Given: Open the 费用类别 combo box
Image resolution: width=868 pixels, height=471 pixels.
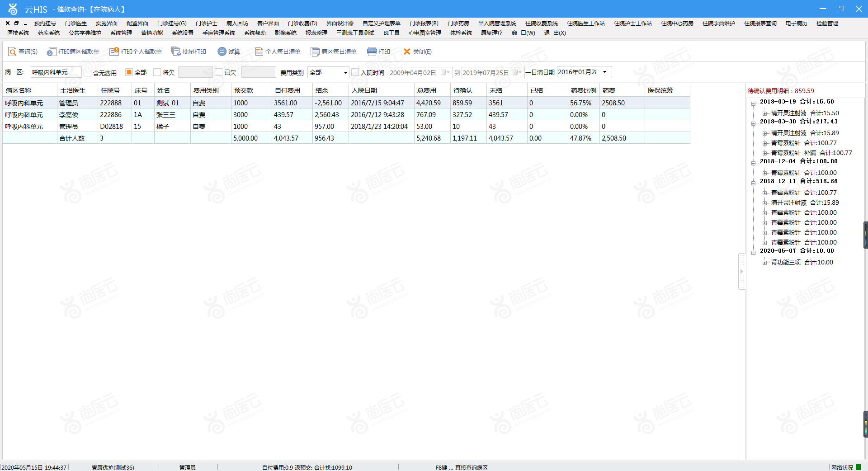Looking at the screenshot, I should pyautogui.click(x=328, y=72).
